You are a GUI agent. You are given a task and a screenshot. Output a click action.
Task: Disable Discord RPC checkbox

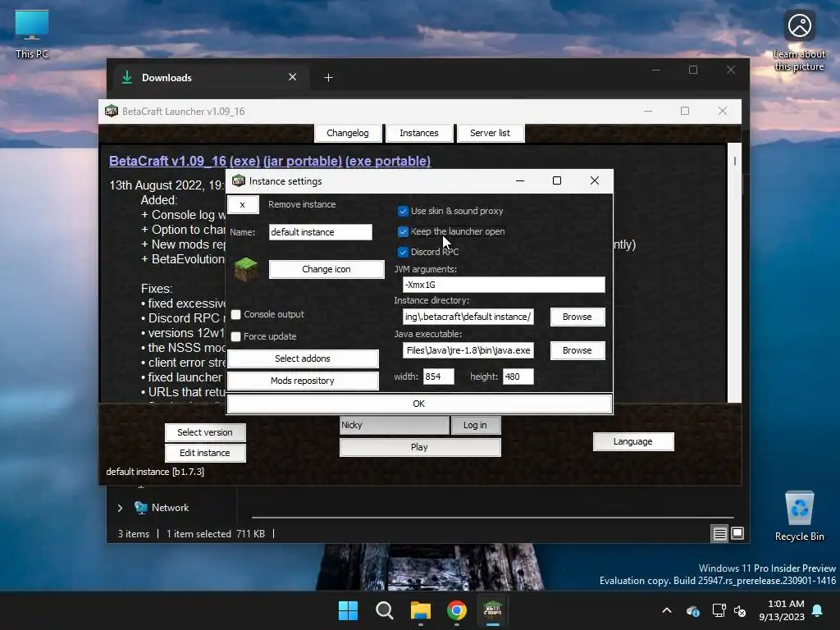403,252
